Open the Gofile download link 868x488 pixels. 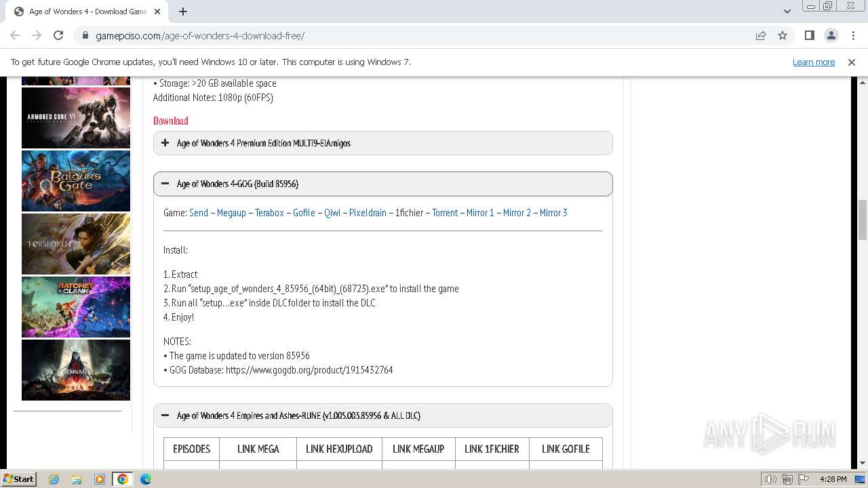click(x=304, y=213)
